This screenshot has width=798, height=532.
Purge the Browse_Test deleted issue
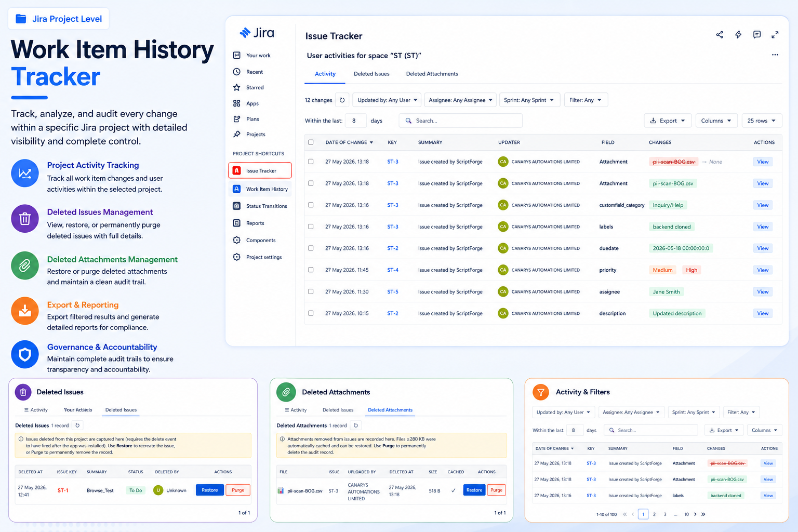pyautogui.click(x=238, y=490)
